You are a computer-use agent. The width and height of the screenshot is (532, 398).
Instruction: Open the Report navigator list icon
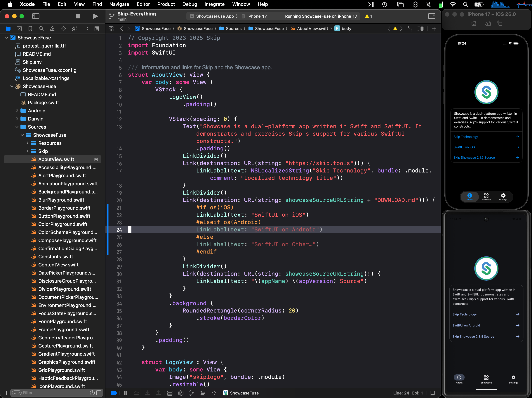pyautogui.click(x=96, y=28)
